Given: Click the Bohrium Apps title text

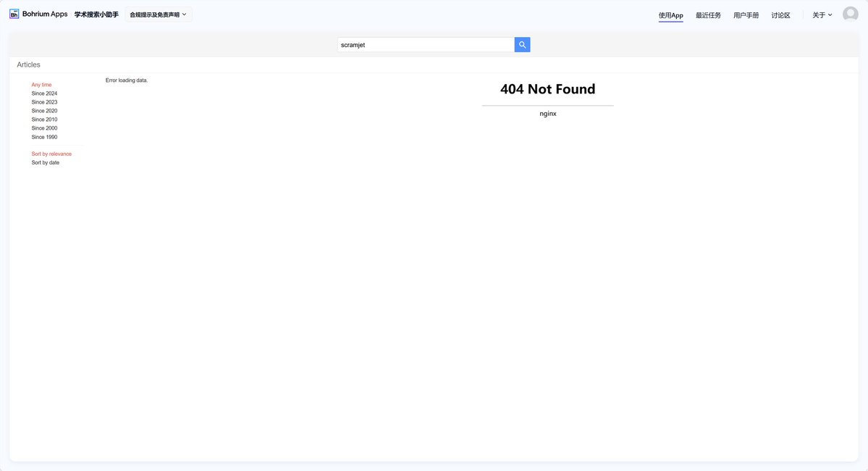Looking at the screenshot, I should pyautogui.click(x=45, y=14).
